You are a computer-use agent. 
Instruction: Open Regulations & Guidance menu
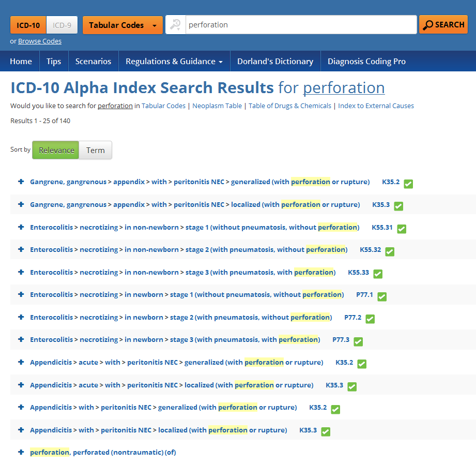point(174,62)
